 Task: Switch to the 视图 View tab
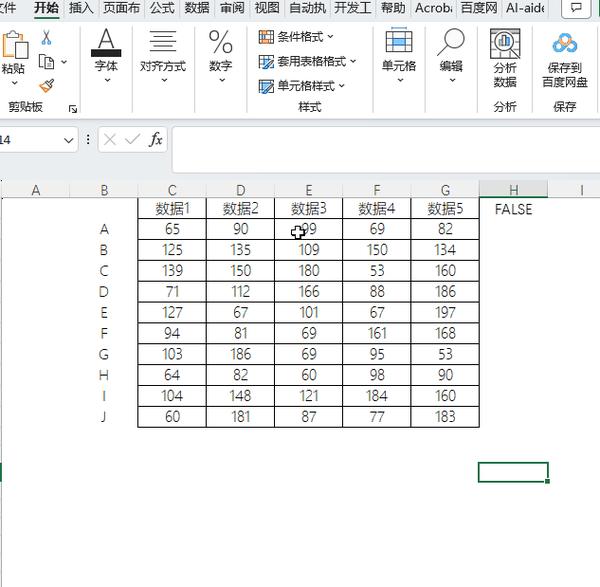click(267, 8)
